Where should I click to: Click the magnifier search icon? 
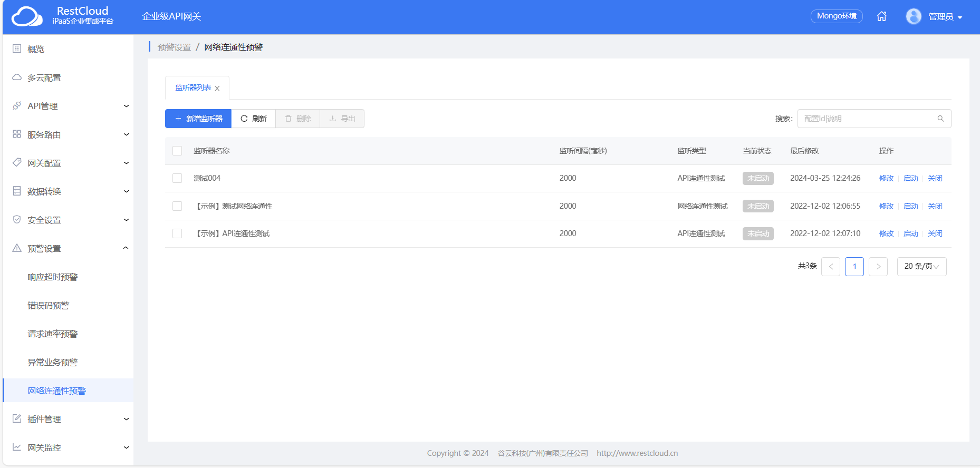[x=940, y=119]
